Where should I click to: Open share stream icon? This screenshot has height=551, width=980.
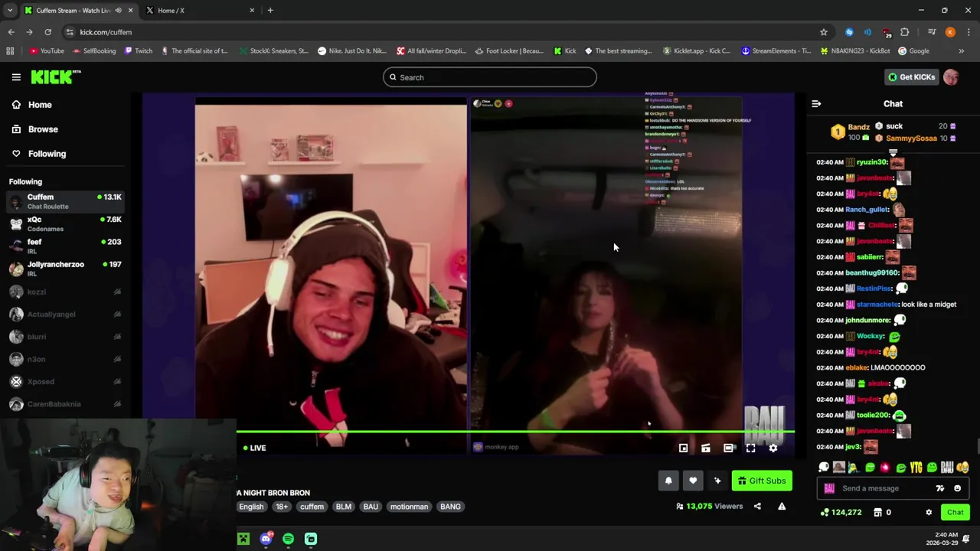tap(757, 506)
